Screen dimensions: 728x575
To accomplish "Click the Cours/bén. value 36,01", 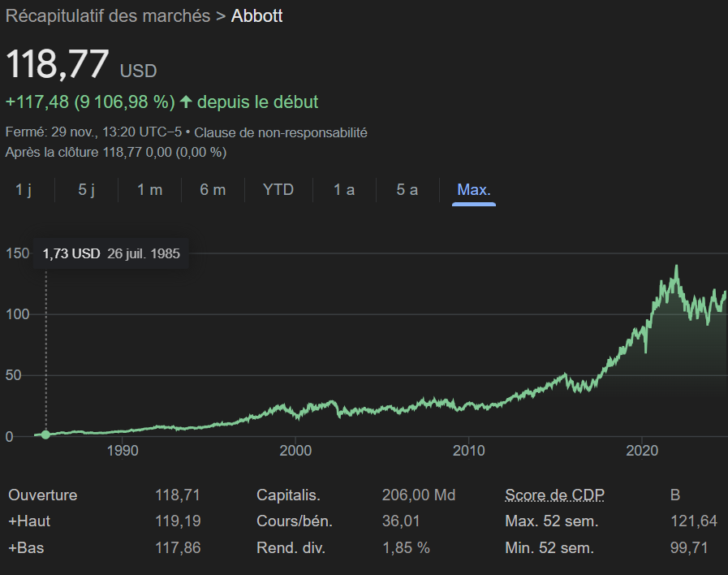I will pyautogui.click(x=401, y=521).
